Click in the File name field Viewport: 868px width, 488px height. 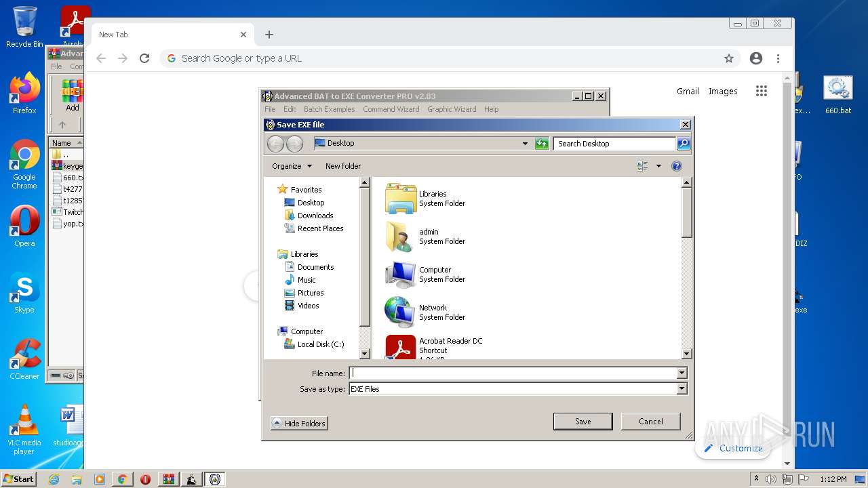pos(513,373)
